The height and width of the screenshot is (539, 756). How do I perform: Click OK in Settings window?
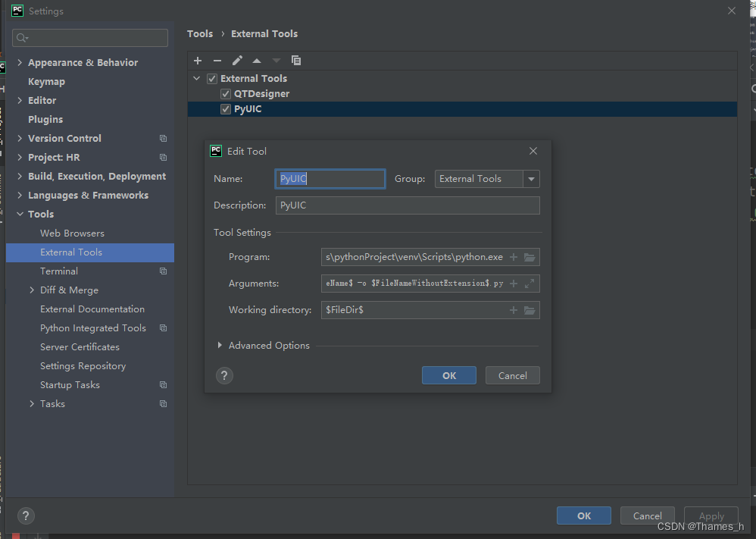tap(584, 515)
